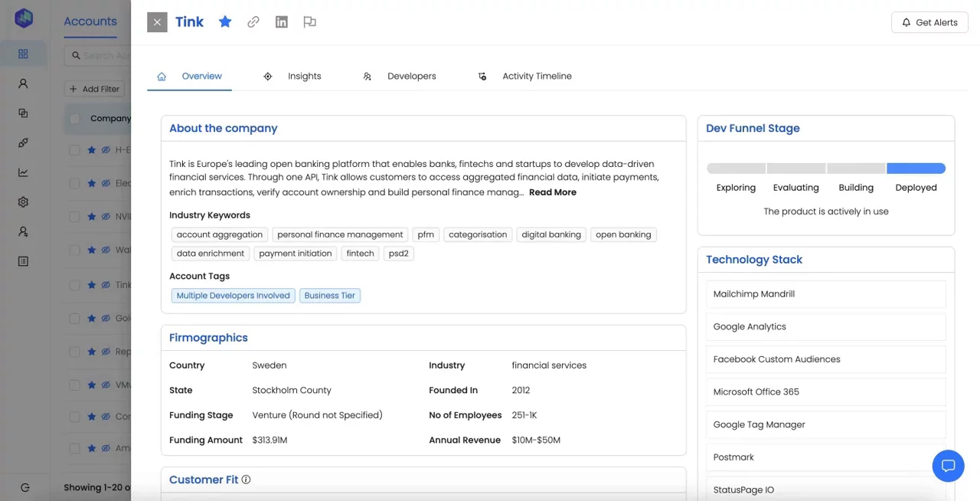Tick the checkbox on the H-E row
Screen dimensions: 980x501
[x=75, y=150]
